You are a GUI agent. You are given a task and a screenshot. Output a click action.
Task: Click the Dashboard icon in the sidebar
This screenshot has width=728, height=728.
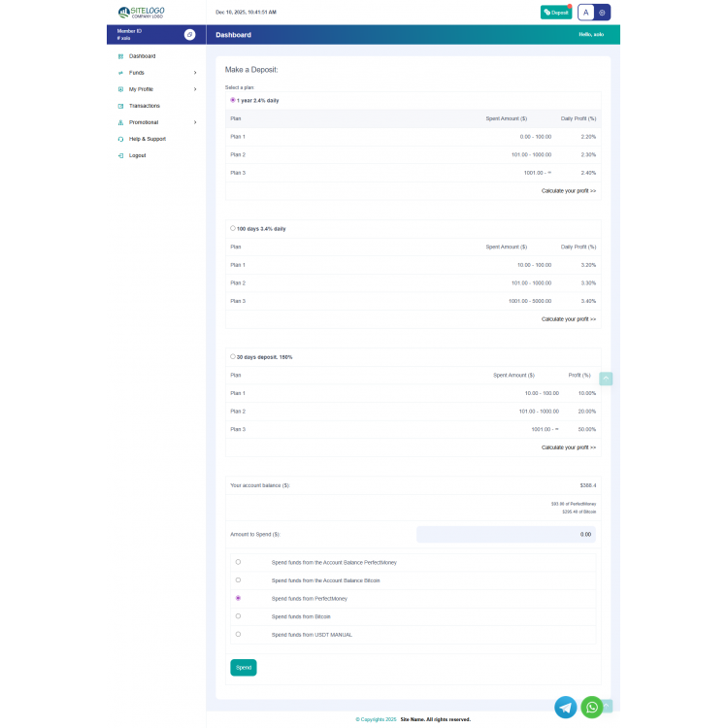point(120,56)
